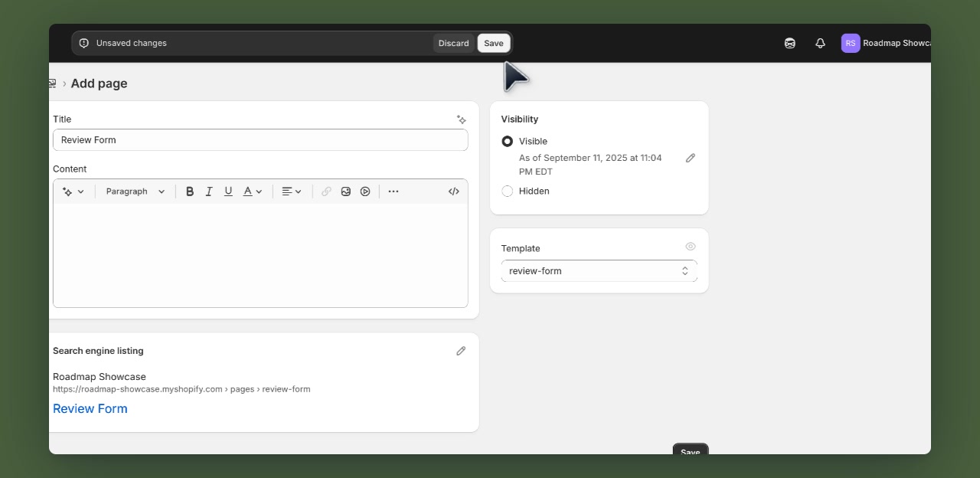Image resolution: width=980 pixels, height=478 pixels.
Task: Apply italic formatting
Action: click(x=209, y=192)
